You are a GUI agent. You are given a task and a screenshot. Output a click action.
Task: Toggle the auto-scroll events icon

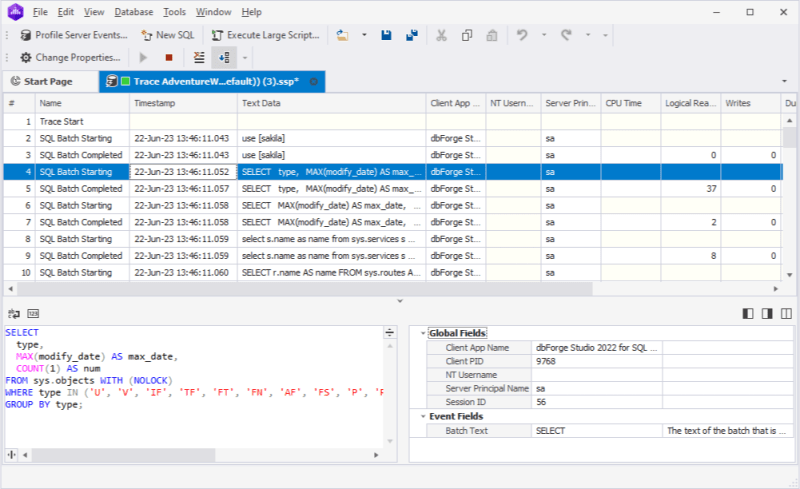[x=224, y=57]
